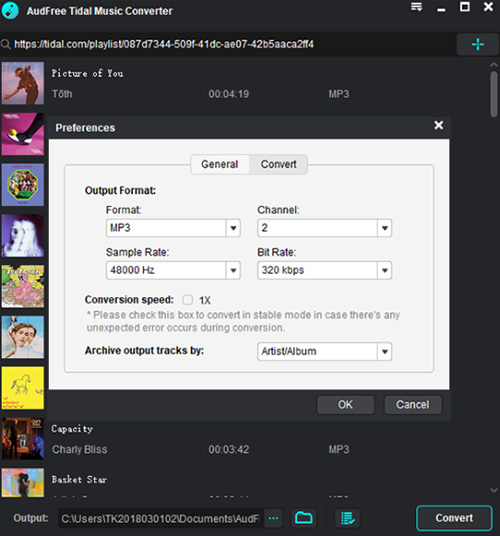Open the Archive output tracks Artist/Album dropdown
Screen dimensions: 500x536
(x=324, y=351)
